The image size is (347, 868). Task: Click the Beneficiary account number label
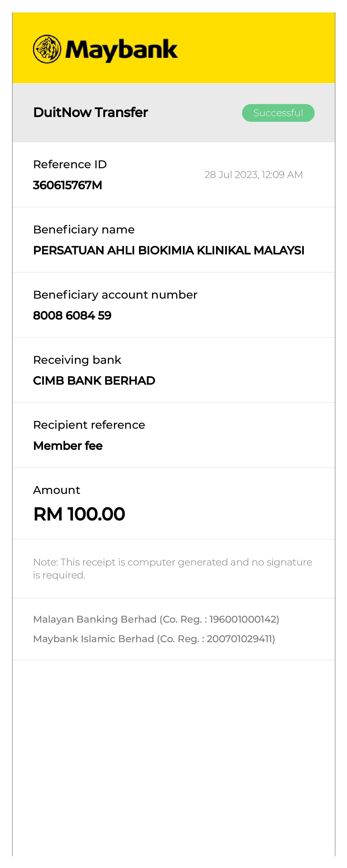pos(115,295)
